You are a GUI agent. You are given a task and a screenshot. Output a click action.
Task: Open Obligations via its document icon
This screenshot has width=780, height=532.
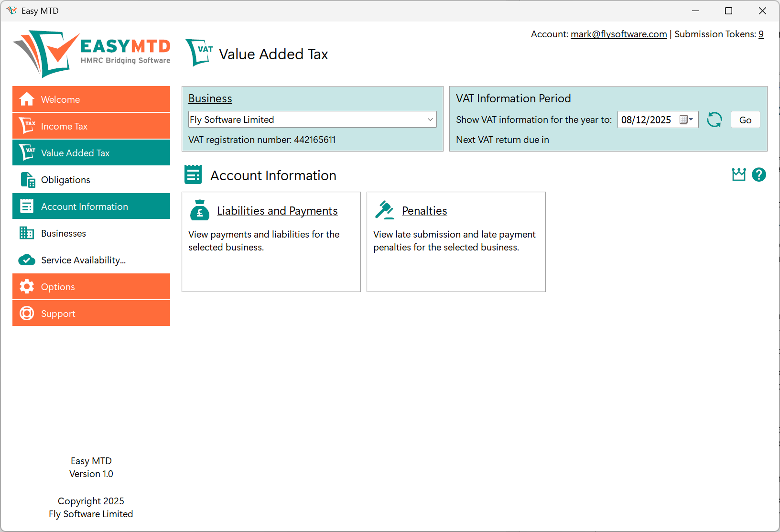pos(27,179)
